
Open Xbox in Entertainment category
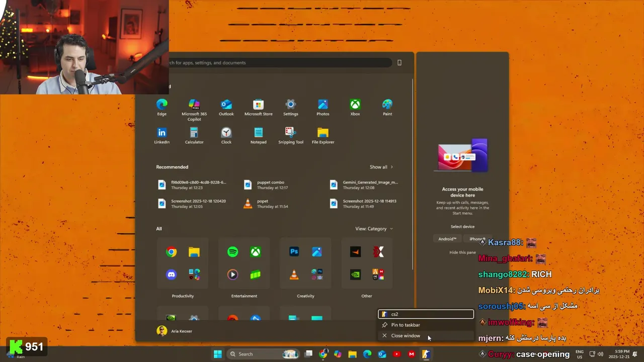click(256, 252)
